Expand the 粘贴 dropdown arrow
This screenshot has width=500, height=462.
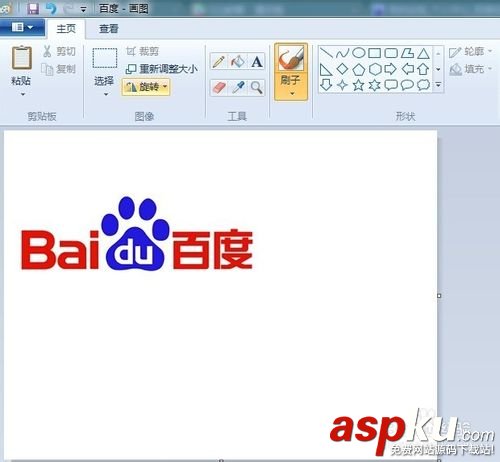click(23, 95)
